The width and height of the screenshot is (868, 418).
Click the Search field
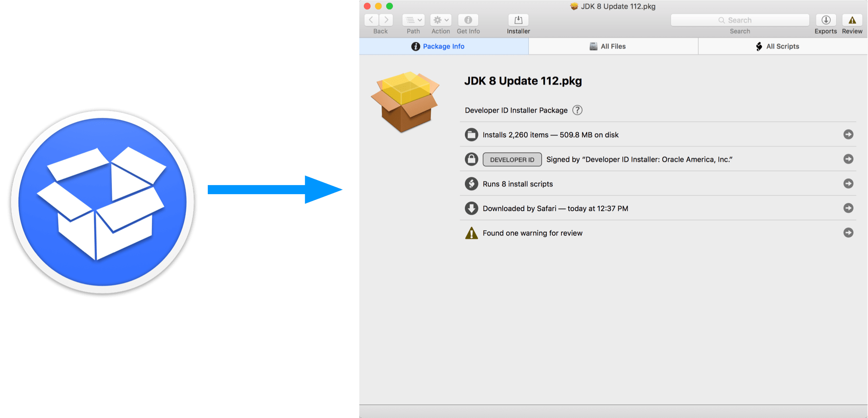click(740, 20)
